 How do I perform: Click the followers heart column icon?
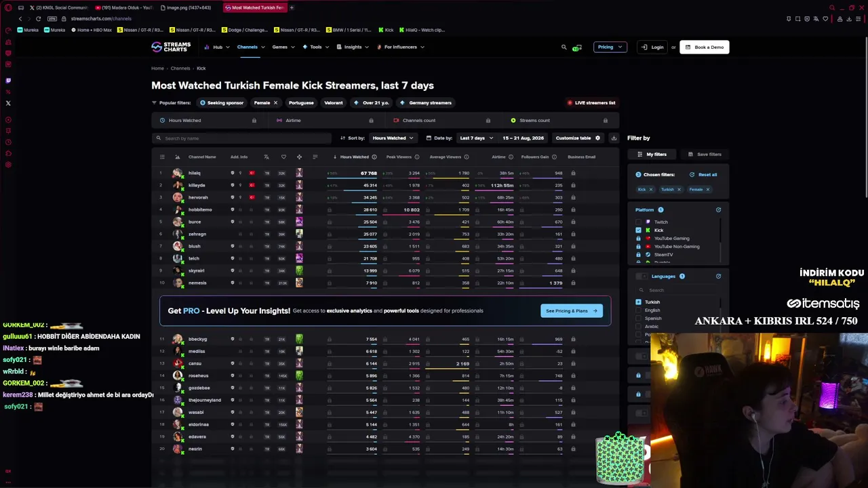[x=283, y=157]
